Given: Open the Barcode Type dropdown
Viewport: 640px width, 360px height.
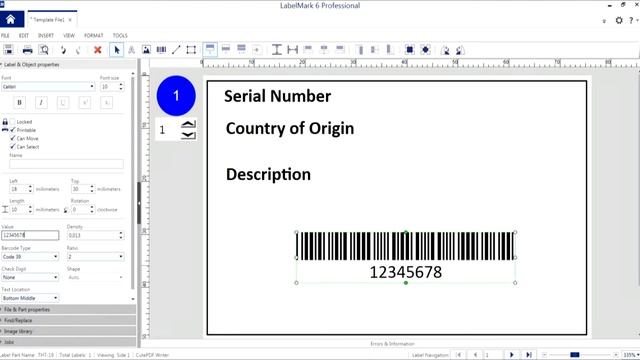Looking at the screenshot, I should click(x=30, y=257).
